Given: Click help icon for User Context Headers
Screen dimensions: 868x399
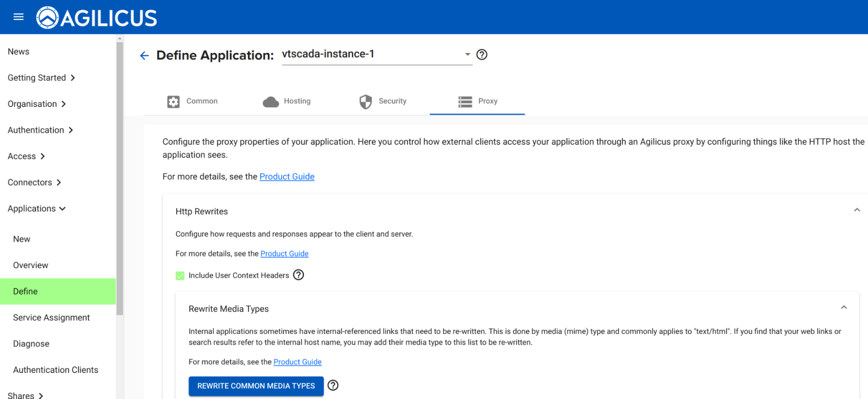Looking at the screenshot, I should (298, 275).
